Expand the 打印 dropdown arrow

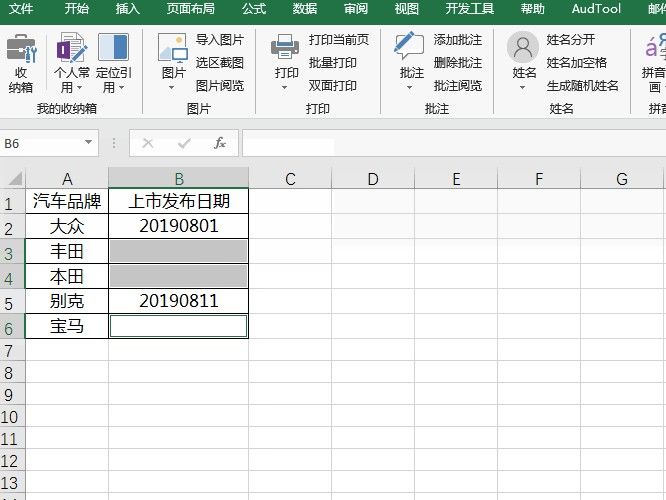coord(285,88)
